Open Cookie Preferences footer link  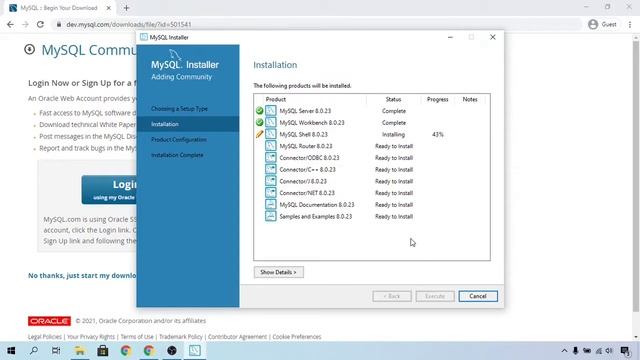(297, 337)
